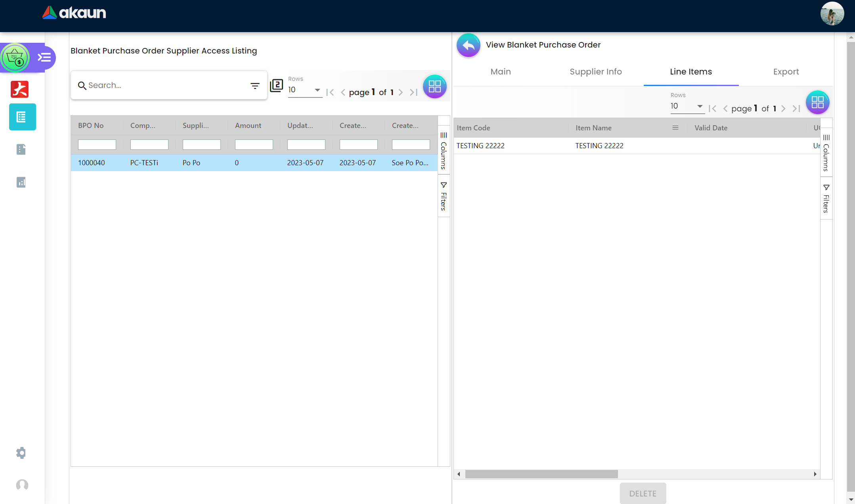Click the search filter options icon

tap(255, 86)
